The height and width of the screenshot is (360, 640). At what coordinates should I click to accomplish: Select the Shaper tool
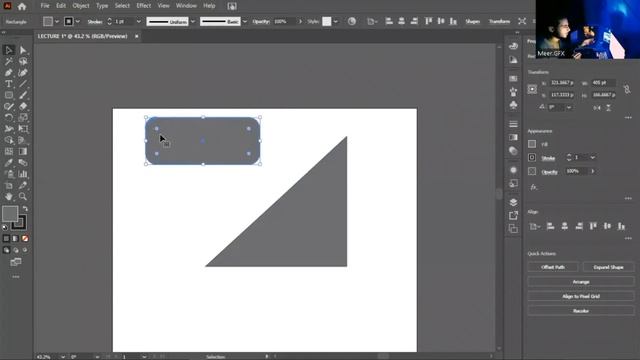9,107
